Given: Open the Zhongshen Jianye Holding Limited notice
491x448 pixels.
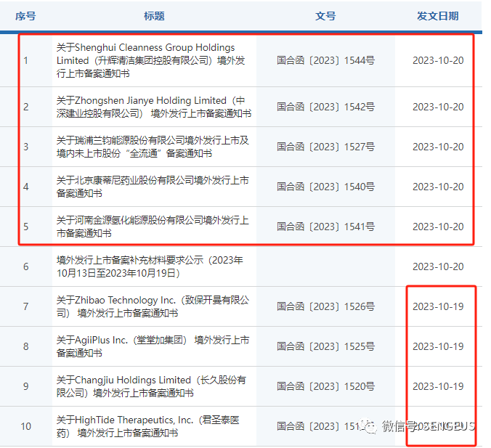Looking at the screenshot, I should [154, 107].
